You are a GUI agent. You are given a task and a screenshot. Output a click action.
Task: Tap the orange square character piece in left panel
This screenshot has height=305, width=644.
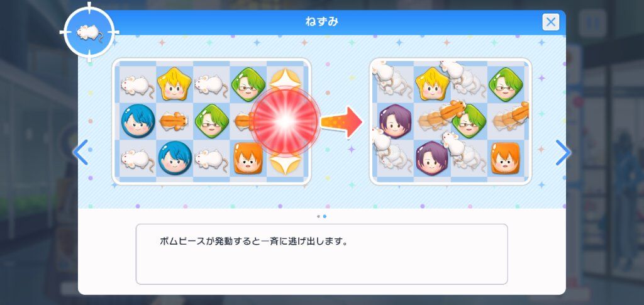pos(248,158)
